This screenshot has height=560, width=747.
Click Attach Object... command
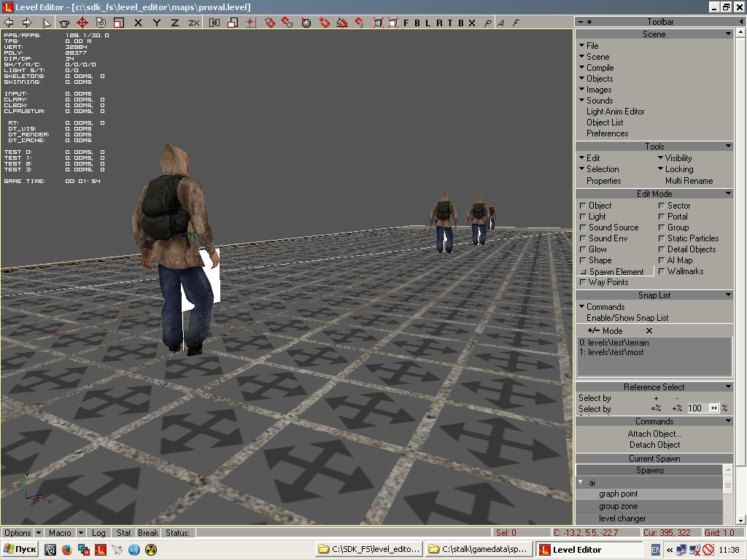tap(654, 434)
